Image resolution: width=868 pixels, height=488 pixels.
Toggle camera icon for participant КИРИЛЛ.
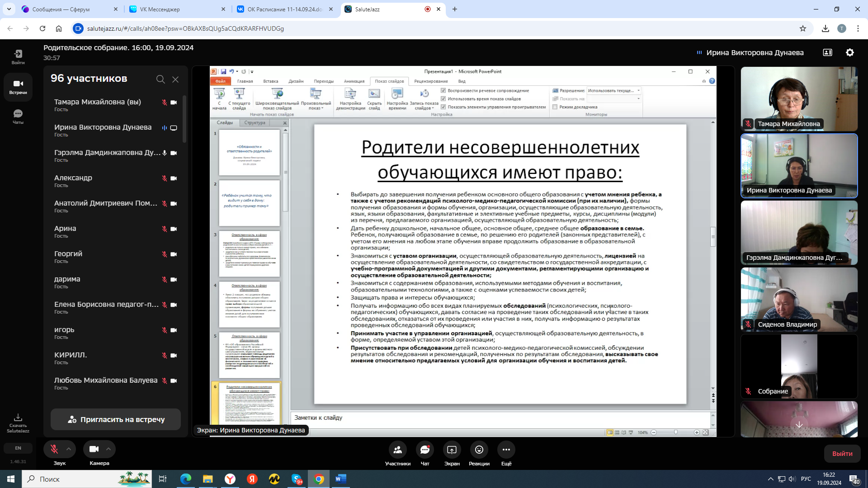pyautogui.click(x=174, y=356)
